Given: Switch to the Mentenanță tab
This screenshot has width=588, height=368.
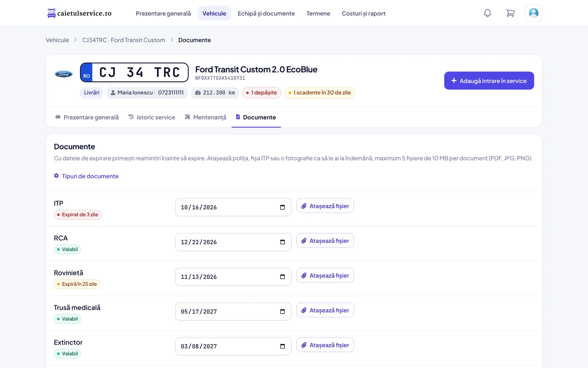Looking at the screenshot, I should 205,117.
